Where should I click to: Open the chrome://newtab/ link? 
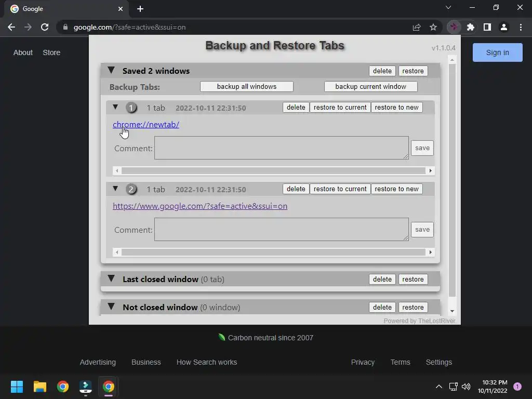pos(146,125)
